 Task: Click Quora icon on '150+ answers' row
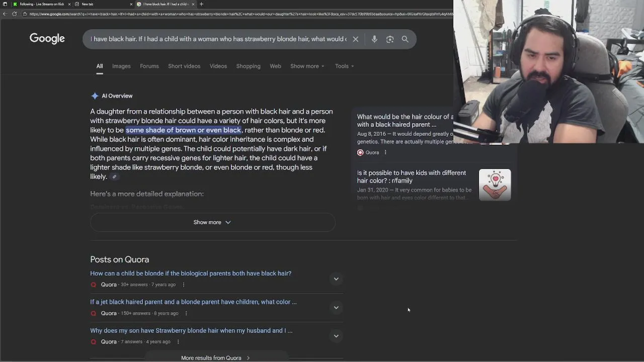tap(94, 313)
